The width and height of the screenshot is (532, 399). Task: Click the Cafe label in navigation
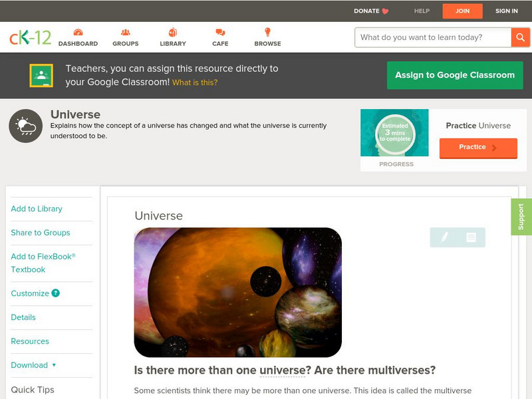pos(220,44)
